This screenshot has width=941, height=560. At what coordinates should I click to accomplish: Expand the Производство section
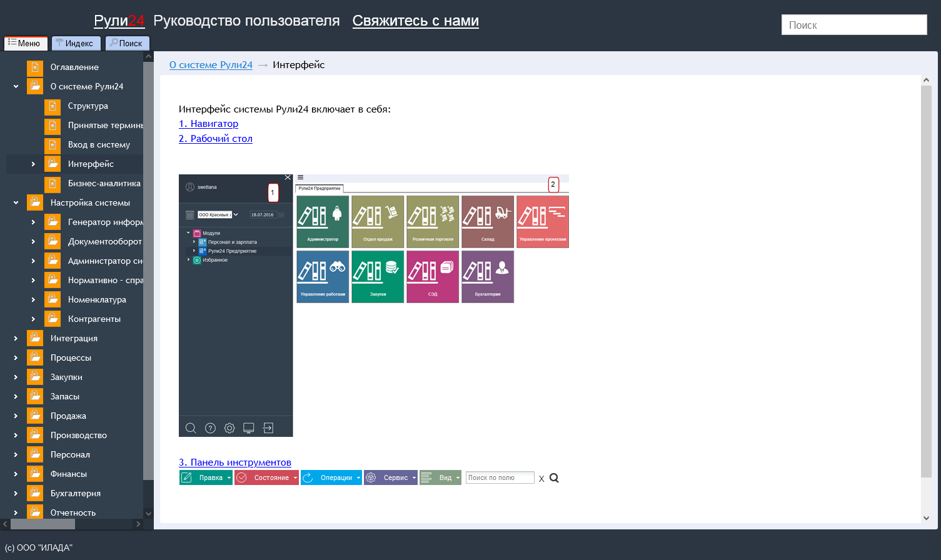point(16,435)
